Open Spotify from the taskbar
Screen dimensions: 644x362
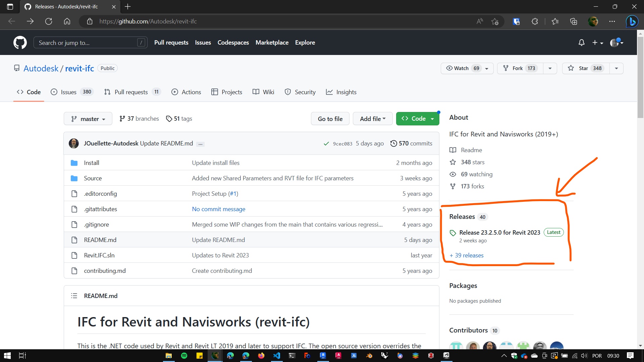click(x=184, y=356)
